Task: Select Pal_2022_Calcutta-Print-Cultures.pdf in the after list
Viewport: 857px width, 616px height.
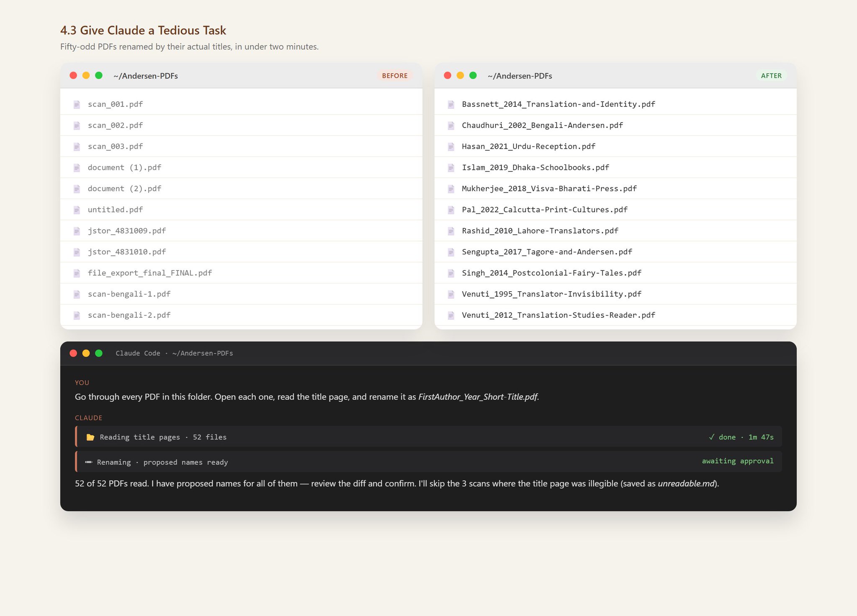Action: [x=615, y=210]
